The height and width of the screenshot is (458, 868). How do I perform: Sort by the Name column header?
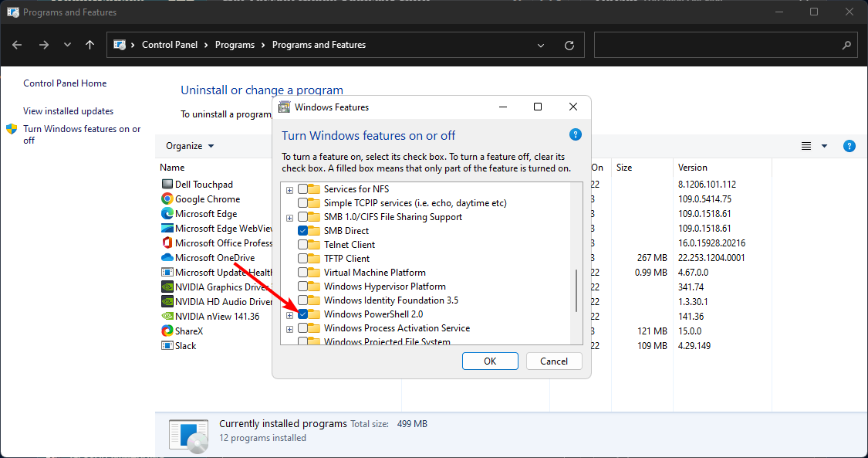pos(172,168)
